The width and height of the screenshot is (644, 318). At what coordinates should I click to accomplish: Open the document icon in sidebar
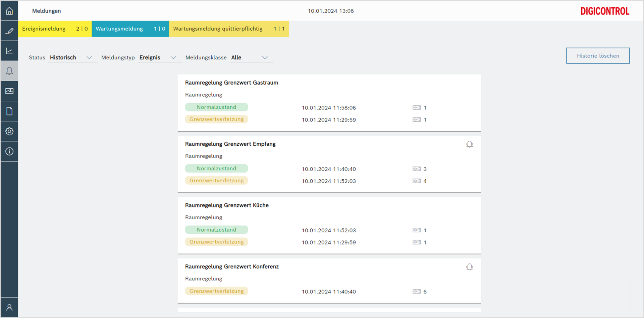[x=9, y=111]
